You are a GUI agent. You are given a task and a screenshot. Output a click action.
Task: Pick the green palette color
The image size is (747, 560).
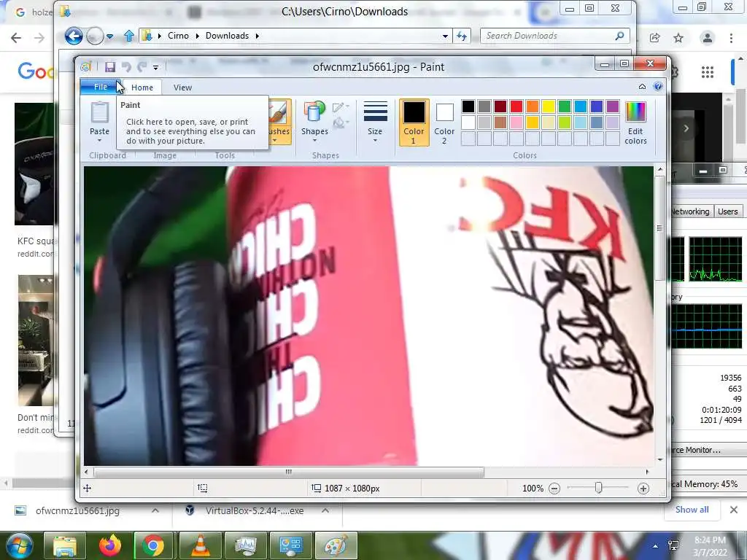point(565,106)
